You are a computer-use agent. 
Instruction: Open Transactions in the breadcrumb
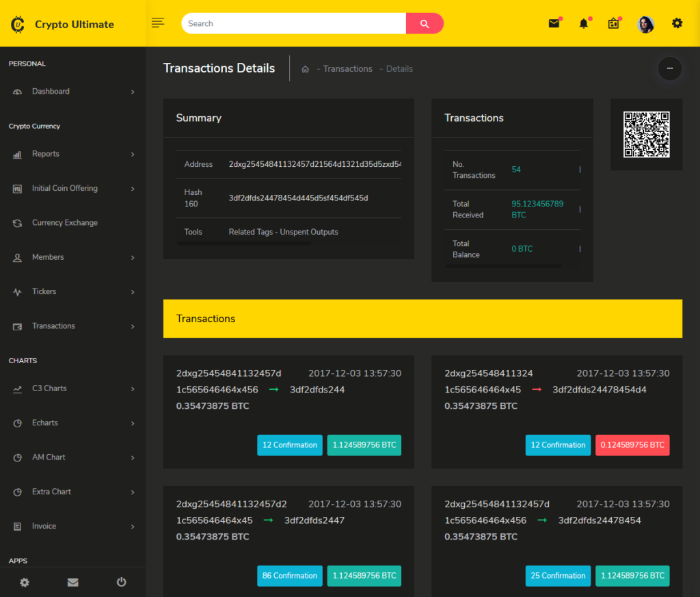click(347, 68)
